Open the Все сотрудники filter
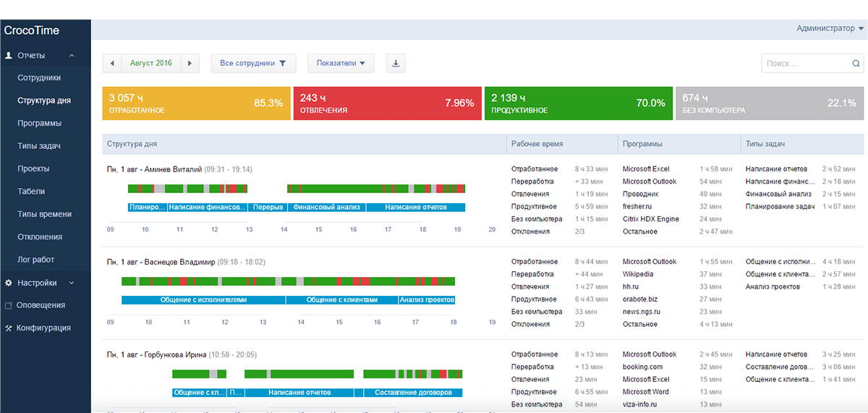The height and width of the screenshot is (413, 868). tap(253, 64)
